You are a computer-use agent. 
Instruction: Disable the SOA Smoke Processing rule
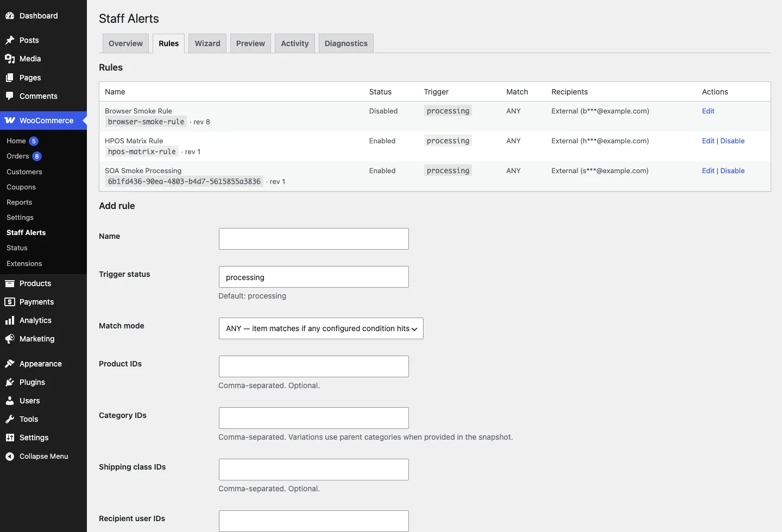(733, 170)
